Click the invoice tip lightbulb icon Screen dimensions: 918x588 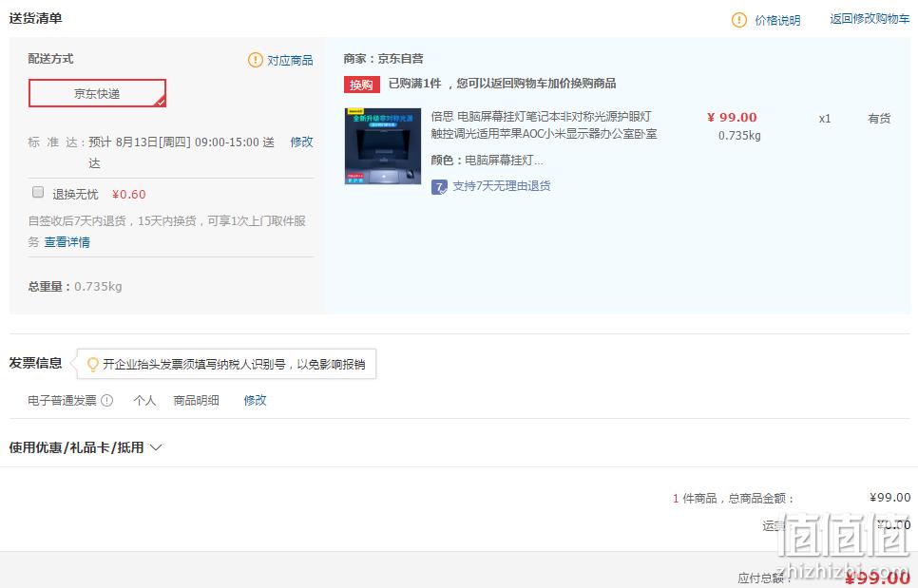pos(92,365)
